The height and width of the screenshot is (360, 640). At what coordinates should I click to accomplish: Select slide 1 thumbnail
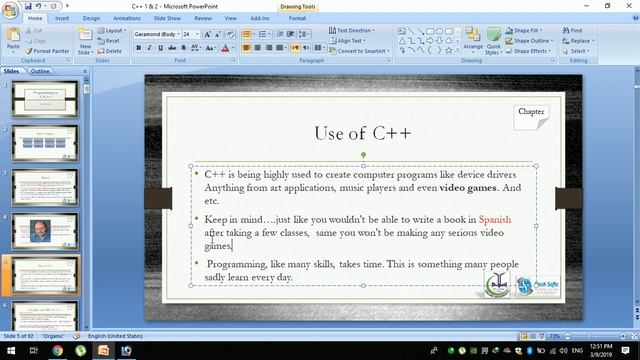pos(45,99)
